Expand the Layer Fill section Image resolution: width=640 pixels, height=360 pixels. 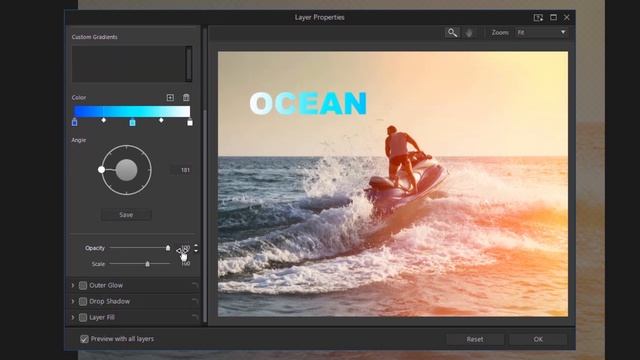pos(73,317)
